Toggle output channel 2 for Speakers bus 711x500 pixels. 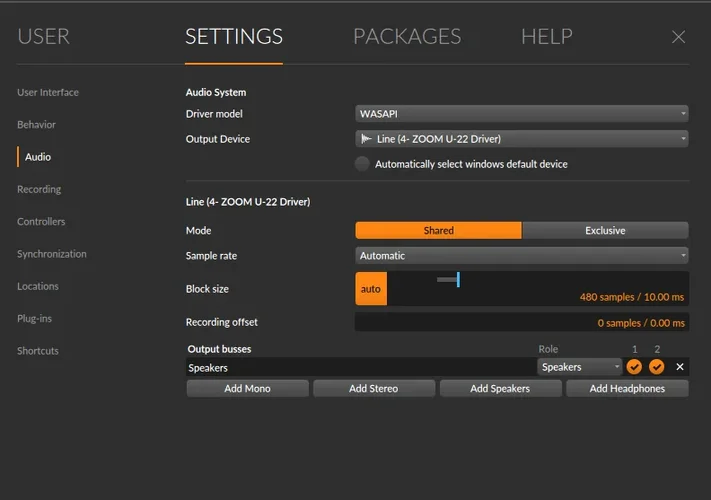click(656, 367)
